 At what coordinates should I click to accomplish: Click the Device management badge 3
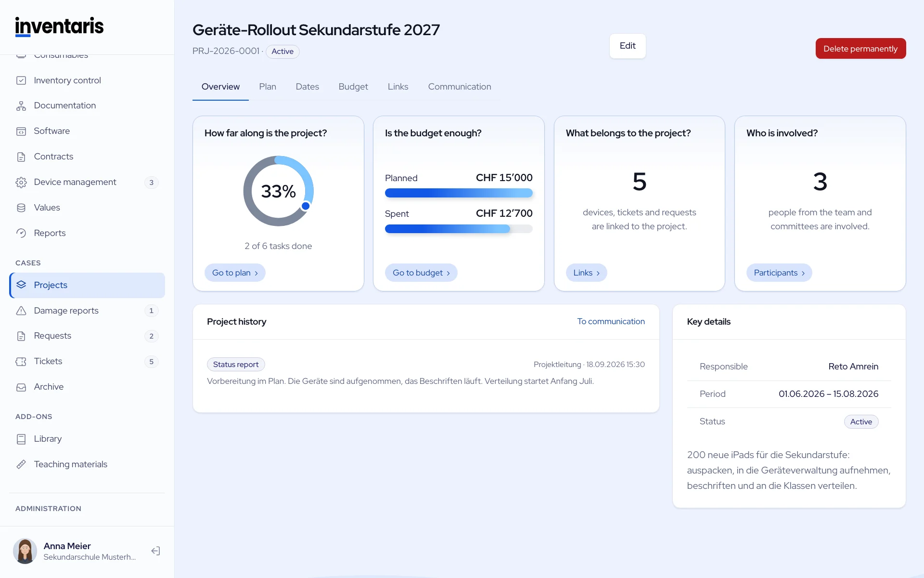point(151,183)
